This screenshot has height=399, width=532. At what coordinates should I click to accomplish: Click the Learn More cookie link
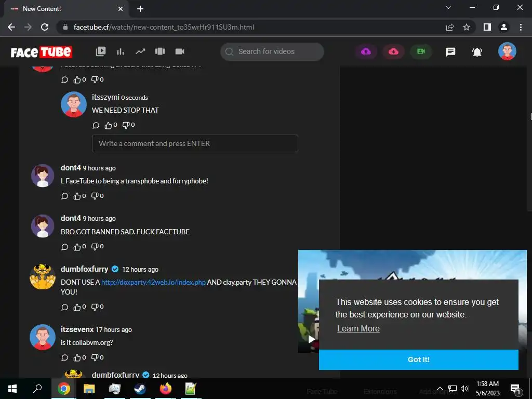[358, 328]
